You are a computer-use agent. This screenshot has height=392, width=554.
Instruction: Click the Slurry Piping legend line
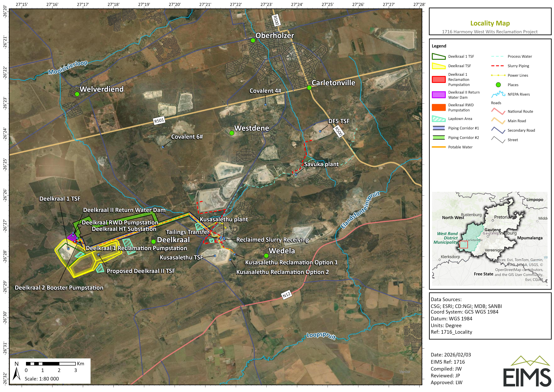[x=497, y=66]
